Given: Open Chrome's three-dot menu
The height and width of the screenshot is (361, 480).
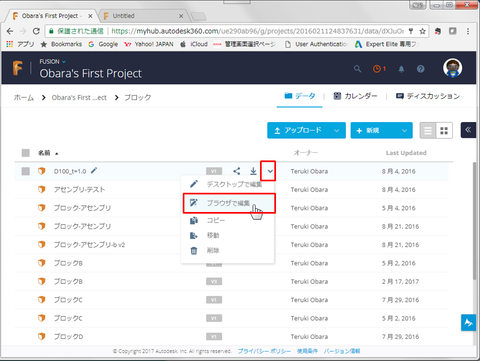Looking at the screenshot, I should [x=468, y=31].
